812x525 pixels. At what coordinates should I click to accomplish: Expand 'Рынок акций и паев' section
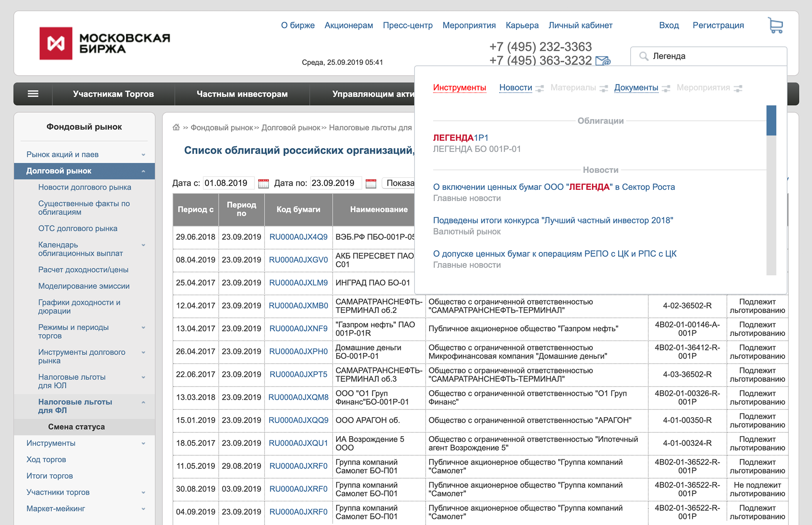143,155
